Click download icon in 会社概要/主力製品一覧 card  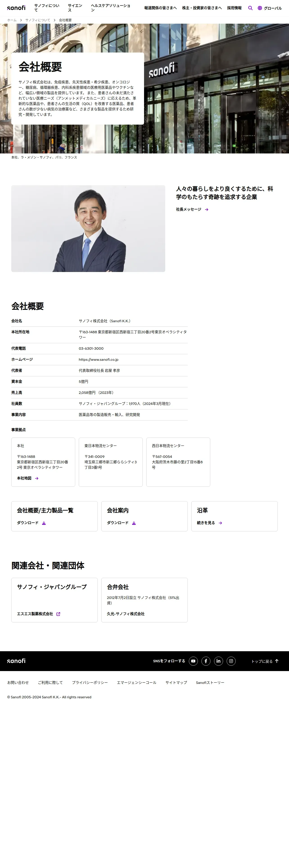44,523
